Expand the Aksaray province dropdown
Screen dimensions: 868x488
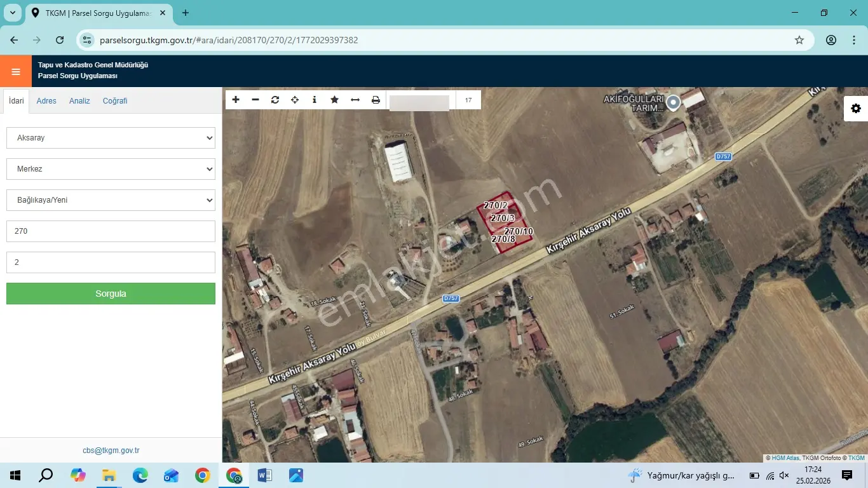click(111, 138)
